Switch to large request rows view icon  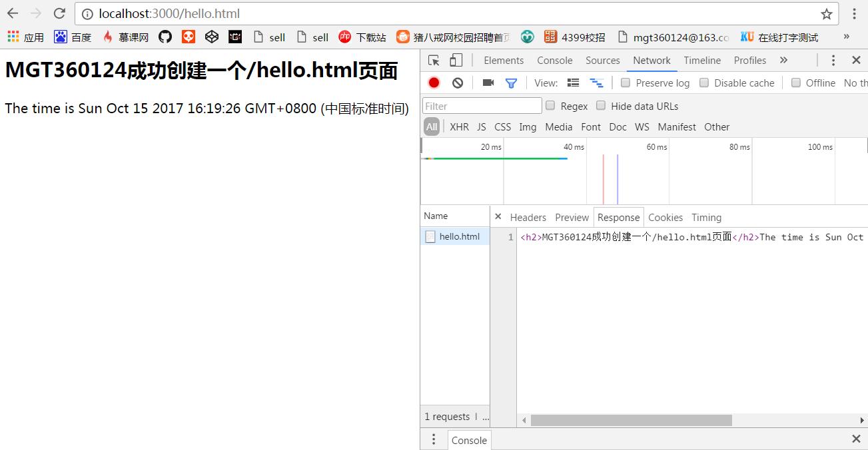coord(573,83)
